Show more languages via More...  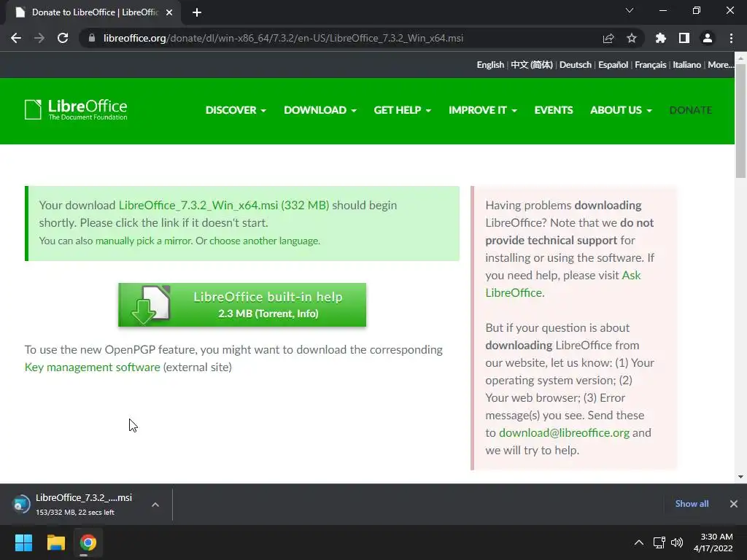pos(721,65)
